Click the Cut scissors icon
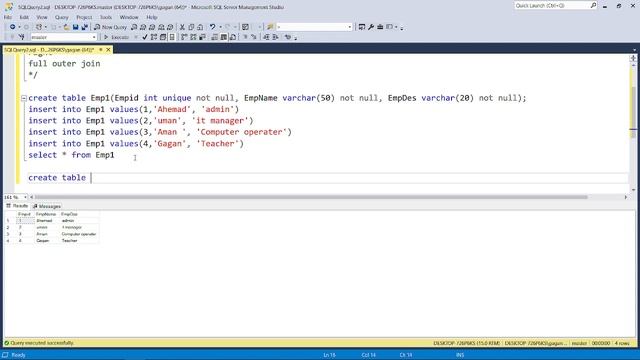This screenshot has width=640, height=360. [182, 27]
